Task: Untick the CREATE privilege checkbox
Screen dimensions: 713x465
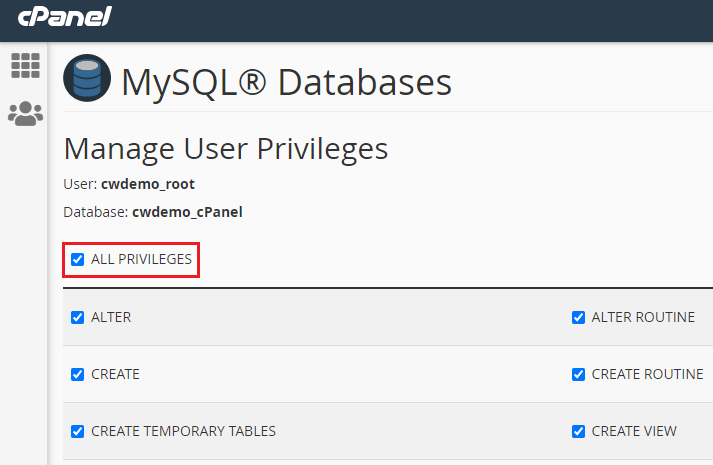Action: point(78,375)
